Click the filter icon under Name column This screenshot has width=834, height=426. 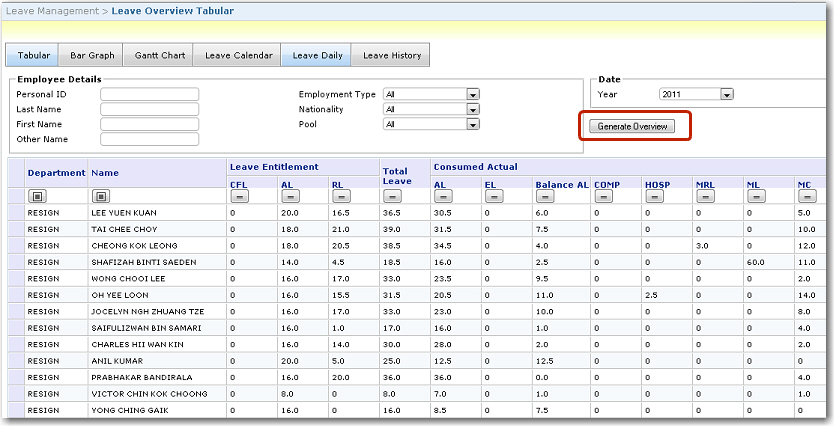click(x=101, y=197)
